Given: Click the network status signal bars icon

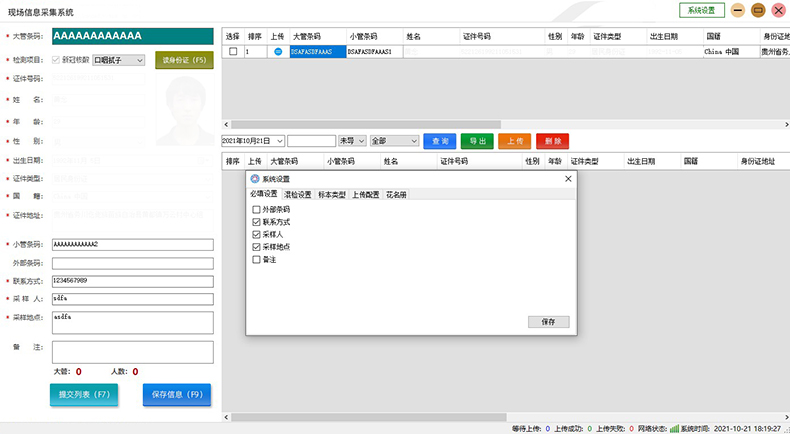Looking at the screenshot, I should 675,428.
